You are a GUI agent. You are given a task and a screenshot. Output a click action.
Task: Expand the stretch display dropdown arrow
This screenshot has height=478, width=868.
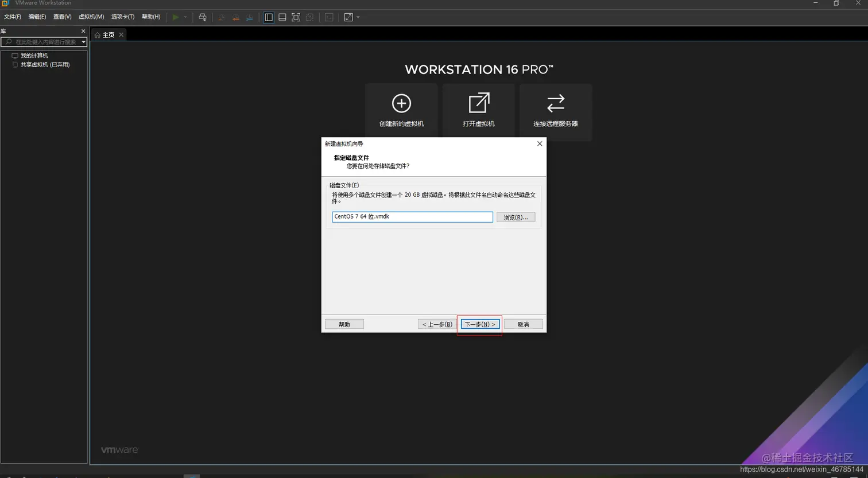click(x=358, y=17)
